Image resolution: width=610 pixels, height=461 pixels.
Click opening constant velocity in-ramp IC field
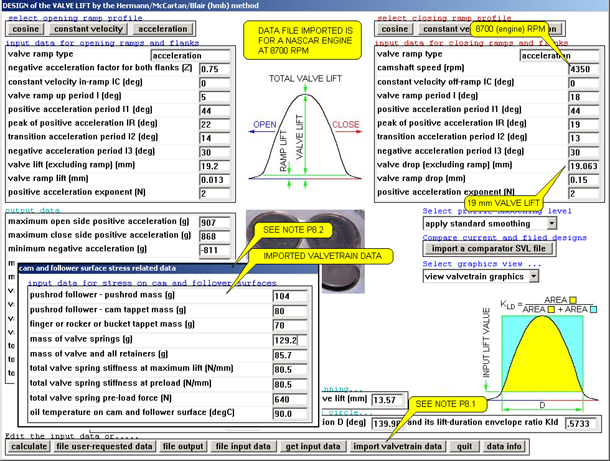tap(215, 83)
